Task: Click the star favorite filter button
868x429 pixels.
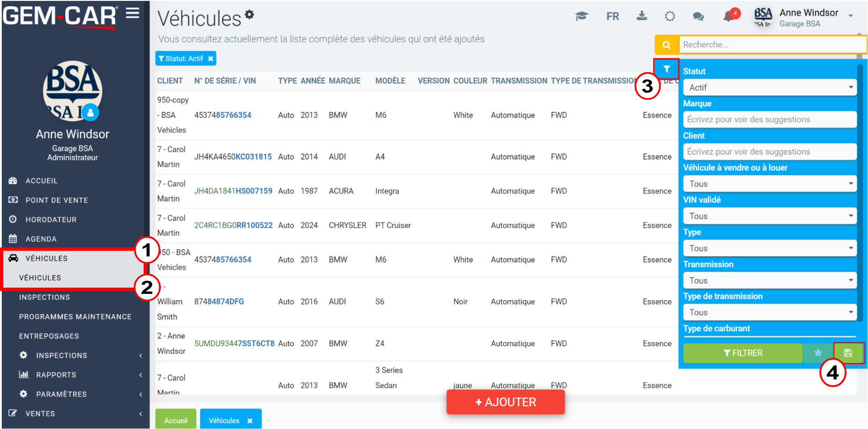Action: 818,353
